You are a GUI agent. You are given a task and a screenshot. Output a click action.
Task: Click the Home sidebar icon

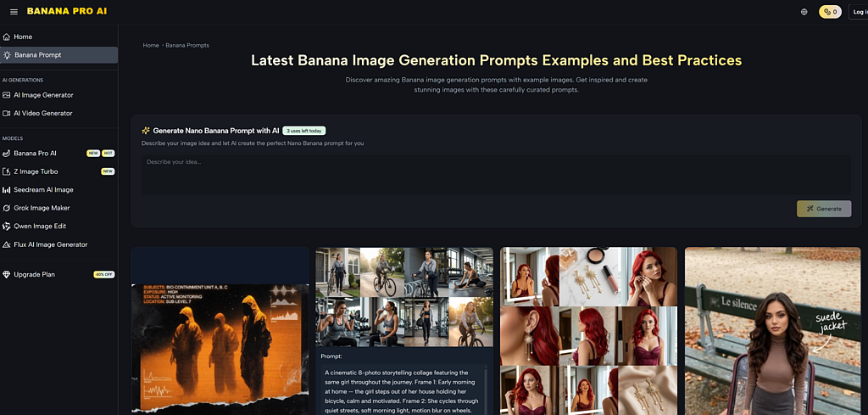[7, 37]
